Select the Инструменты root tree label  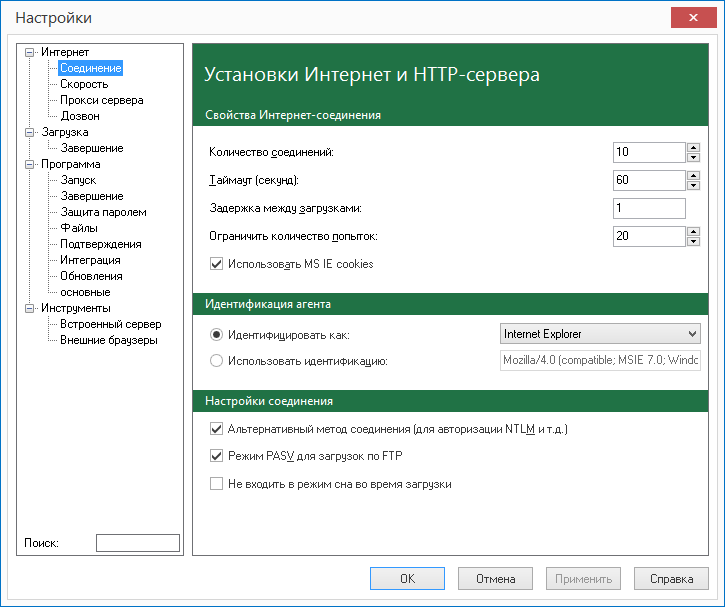76,308
